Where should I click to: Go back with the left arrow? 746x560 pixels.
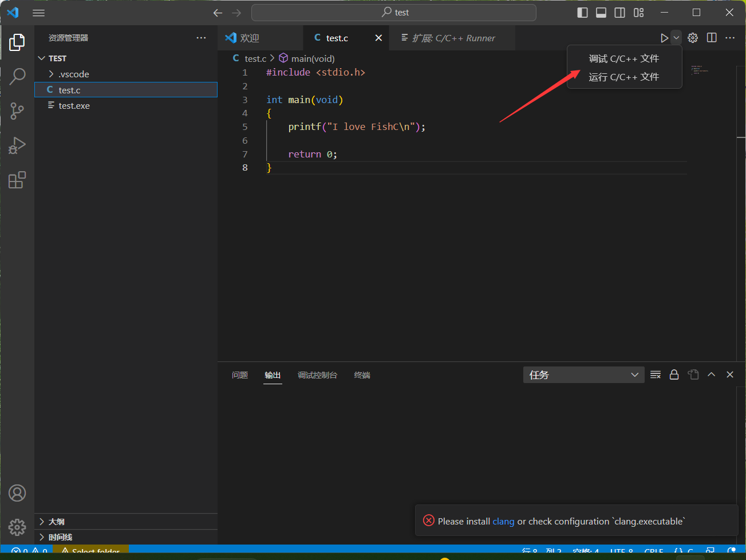218,13
